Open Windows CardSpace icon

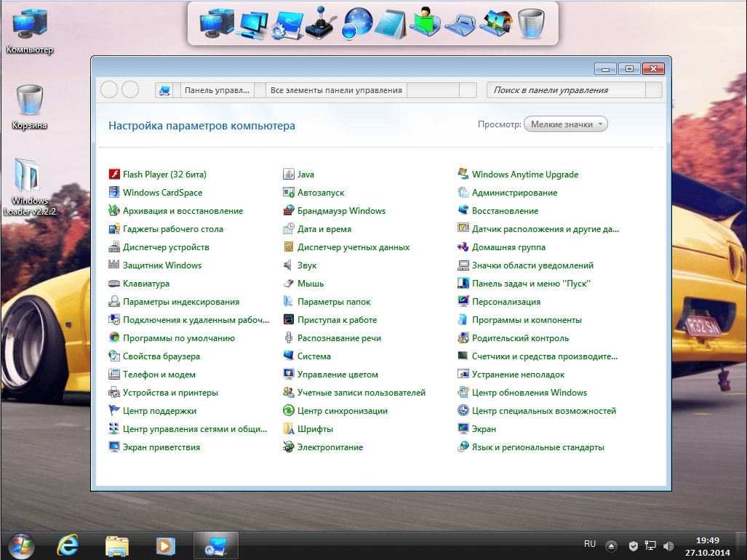point(114,193)
